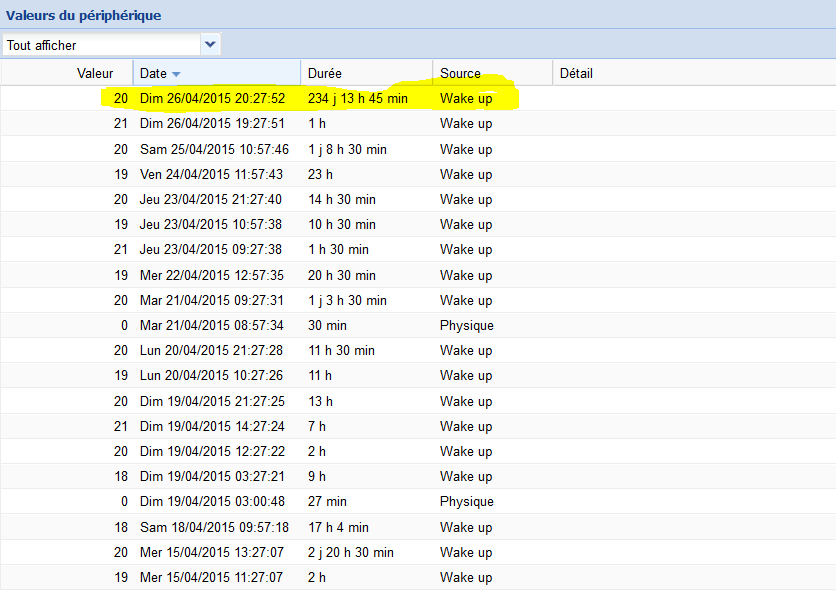The width and height of the screenshot is (836, 590).
Task: Select date Dim 19/04/2015 03:00:48
Action: 212,502
